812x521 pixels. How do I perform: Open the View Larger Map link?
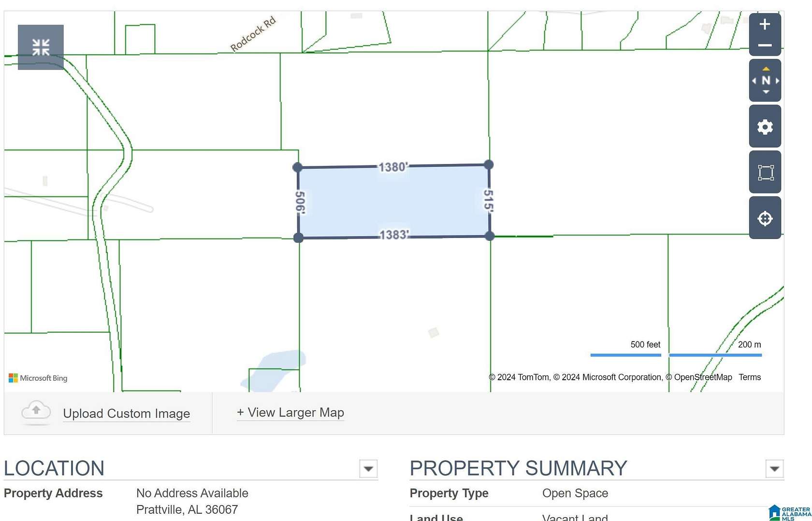(290, 413)
